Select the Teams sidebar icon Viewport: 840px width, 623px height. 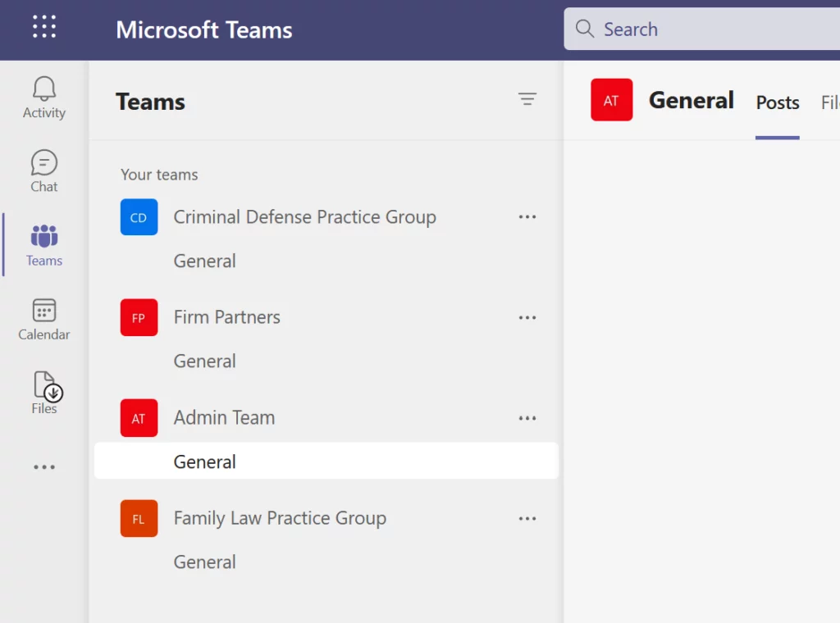[43, 244]
